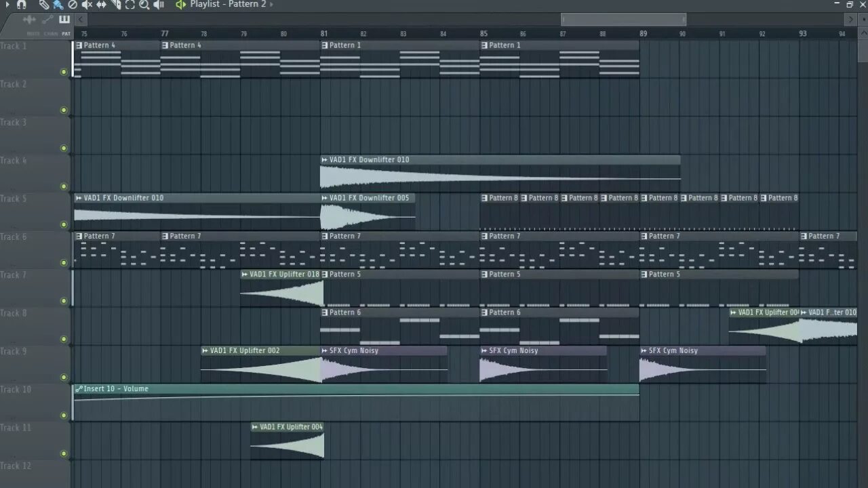The width and height of the screenshot is (868, 488).
Task: Switch picker to automation clips icon
Action: point(47,20)
